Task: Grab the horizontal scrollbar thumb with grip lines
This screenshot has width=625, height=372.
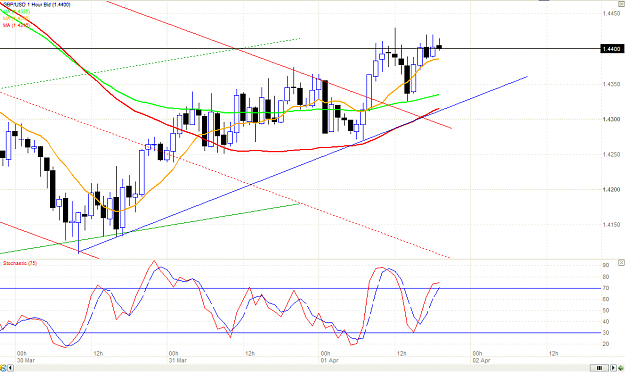Action: 599,368
